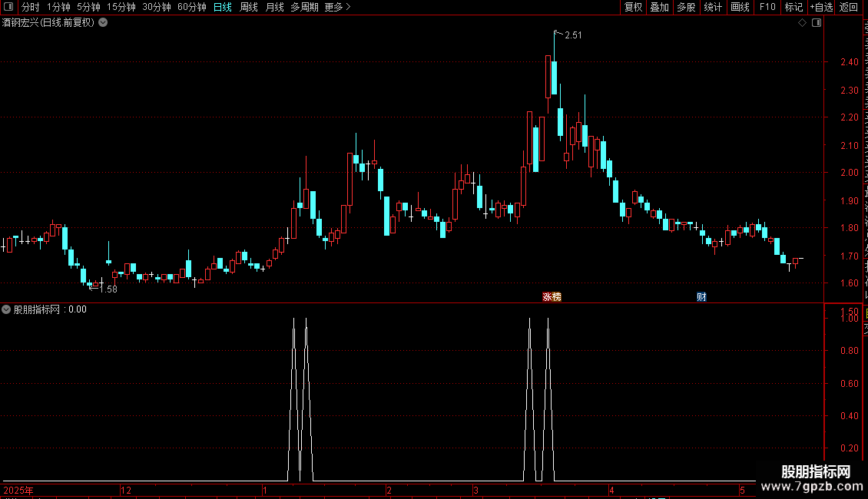Select the 日线 daily period tab
Screen dimensions: 868x499
click(223, 7)
